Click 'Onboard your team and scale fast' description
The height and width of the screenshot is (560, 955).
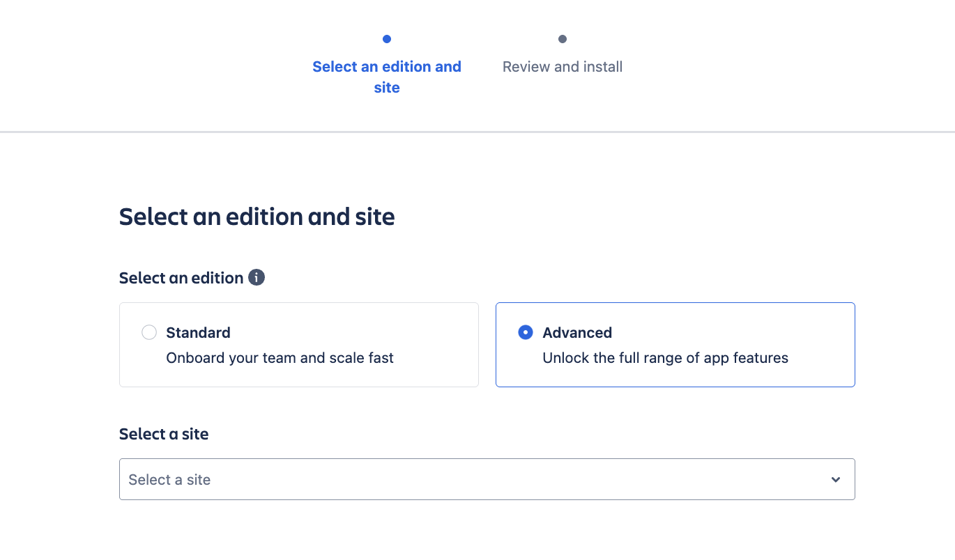coord(280,358)
